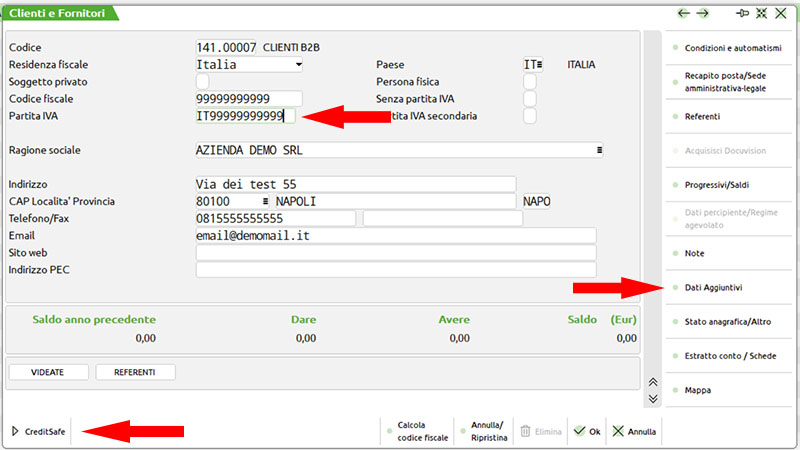Click the previous record left arrow icon
The image size is (800, 450).
684,13
